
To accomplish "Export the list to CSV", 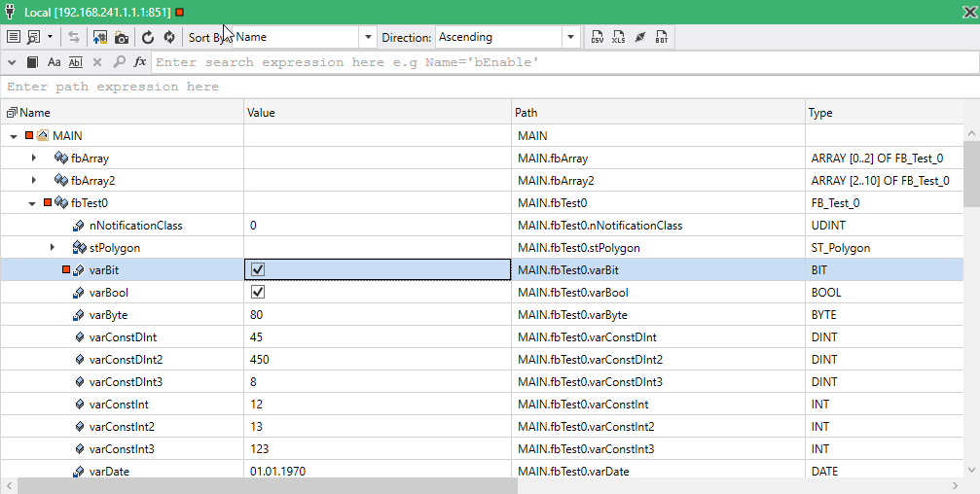I will tap(597, 37).
